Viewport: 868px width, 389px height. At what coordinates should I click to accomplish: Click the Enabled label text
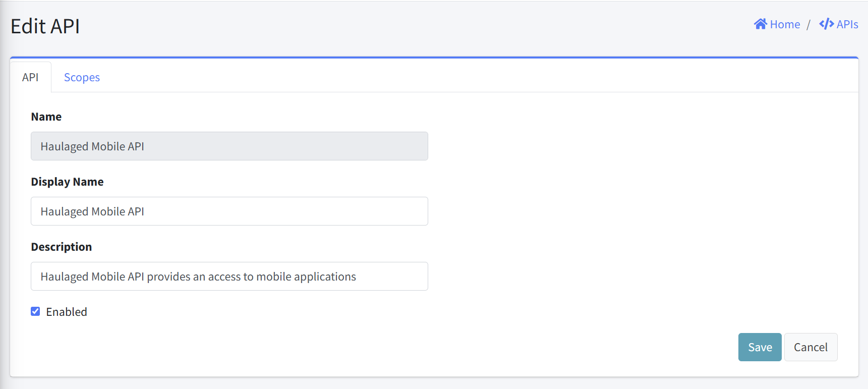[x=67, y=312]
